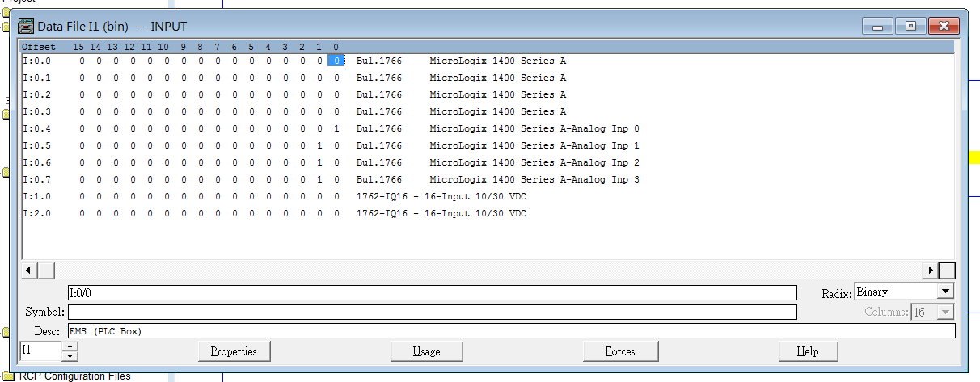The image size is (980, 382).
Task: Toggle bit 1 of I:0.5 row
Action: click(319, 146)
